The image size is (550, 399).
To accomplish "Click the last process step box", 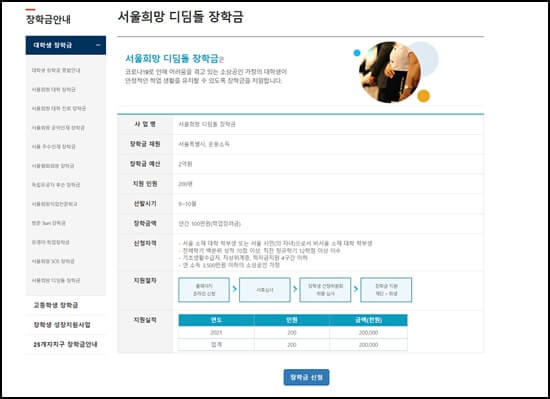I will pyautogui.click(x=386, y=290).
